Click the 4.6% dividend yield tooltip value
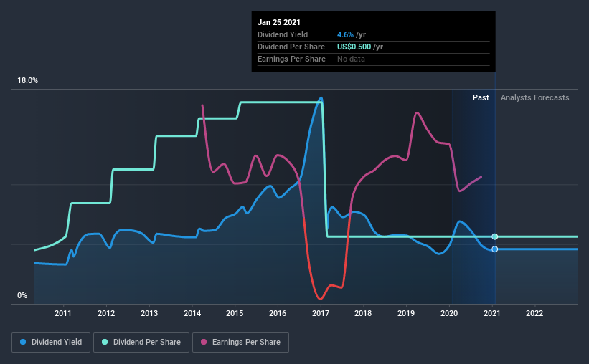This screenshot has width=589, height=364. (345, 34)
